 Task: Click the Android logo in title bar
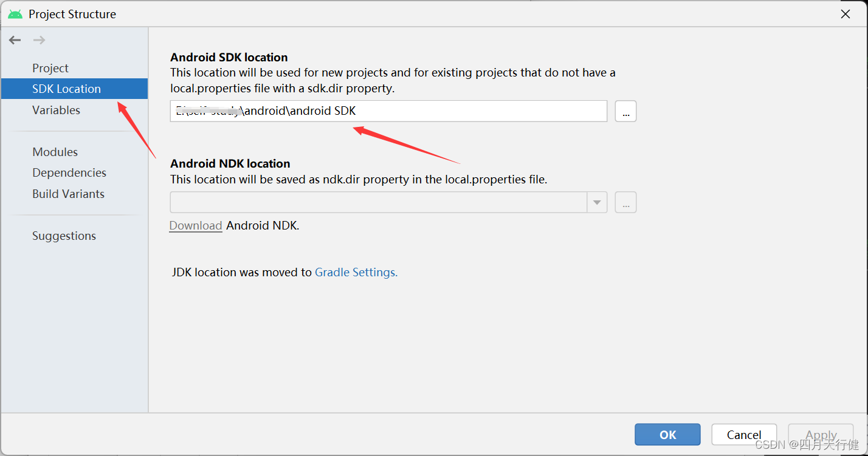(x=15, y=14)
